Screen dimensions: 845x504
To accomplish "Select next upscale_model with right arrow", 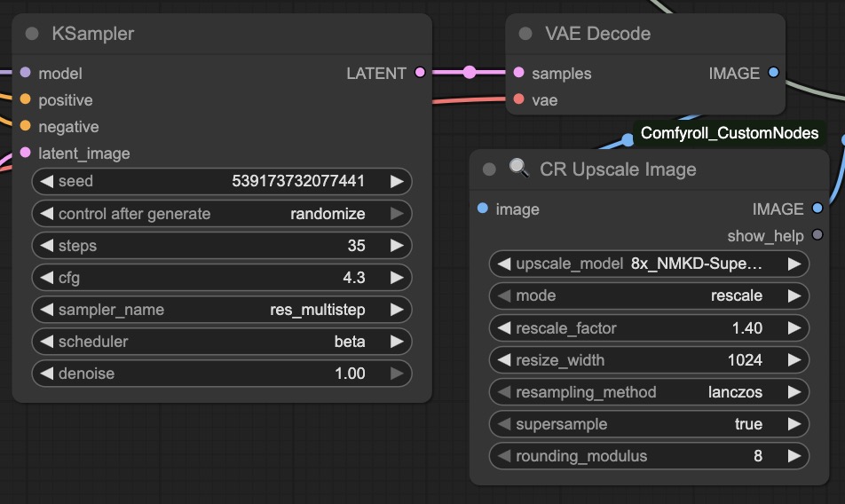I will click(x=794, y=264).
